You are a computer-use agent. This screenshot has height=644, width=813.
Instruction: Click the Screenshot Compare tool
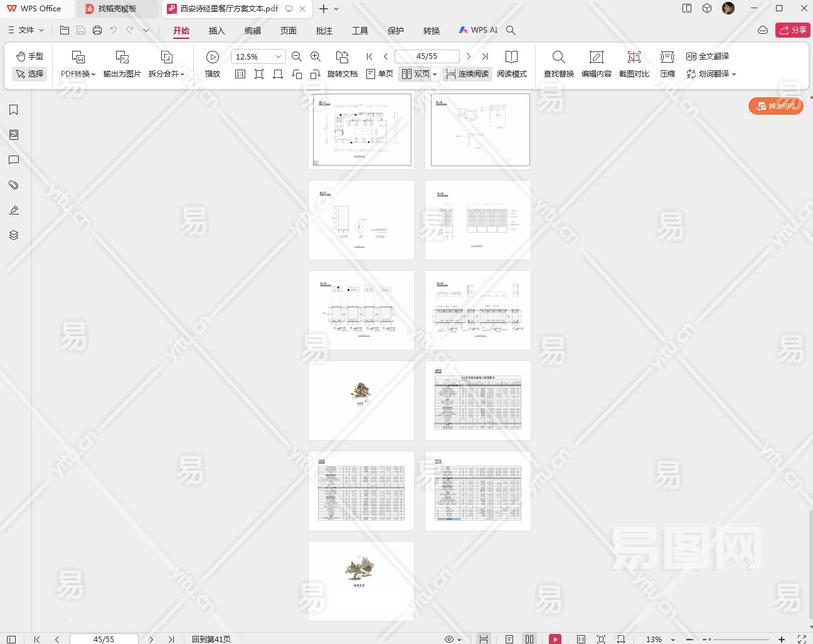[634, 65]
